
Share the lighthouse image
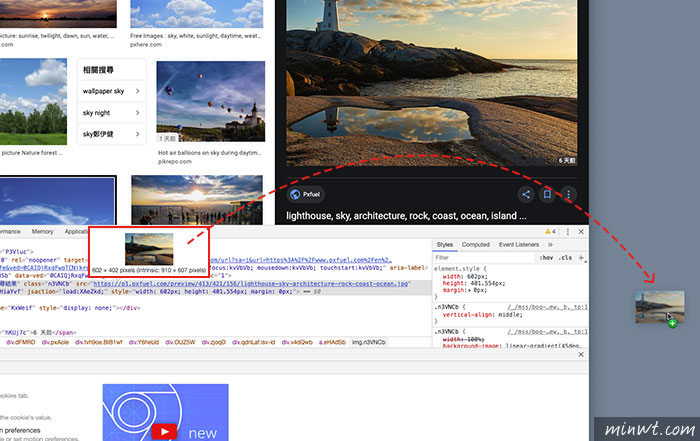tap(526, 194)
